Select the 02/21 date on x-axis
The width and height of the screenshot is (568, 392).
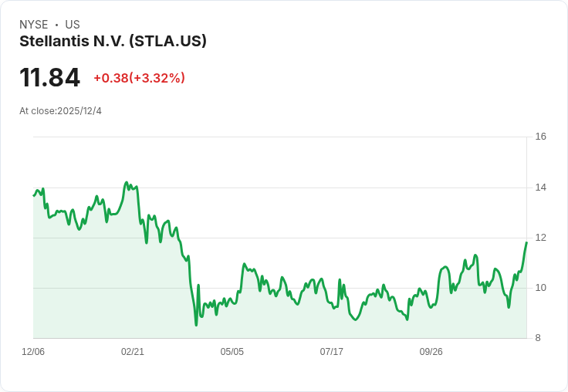(133, 351)
